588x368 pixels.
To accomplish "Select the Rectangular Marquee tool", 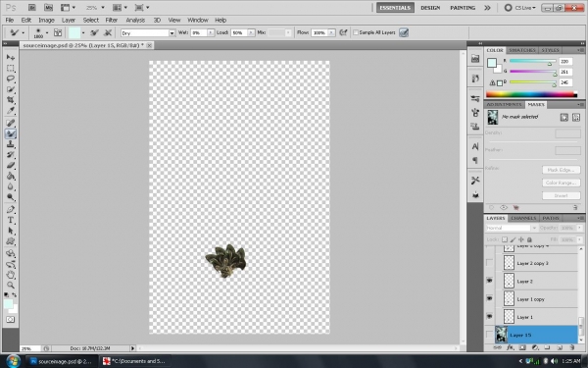I will [11, 68].
